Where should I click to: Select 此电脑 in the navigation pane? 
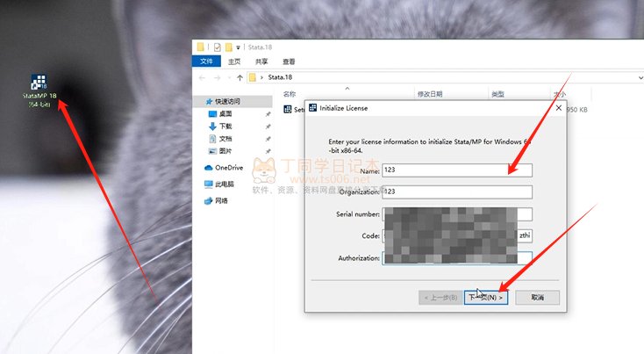pyautogui.click(x=219, y=184)
